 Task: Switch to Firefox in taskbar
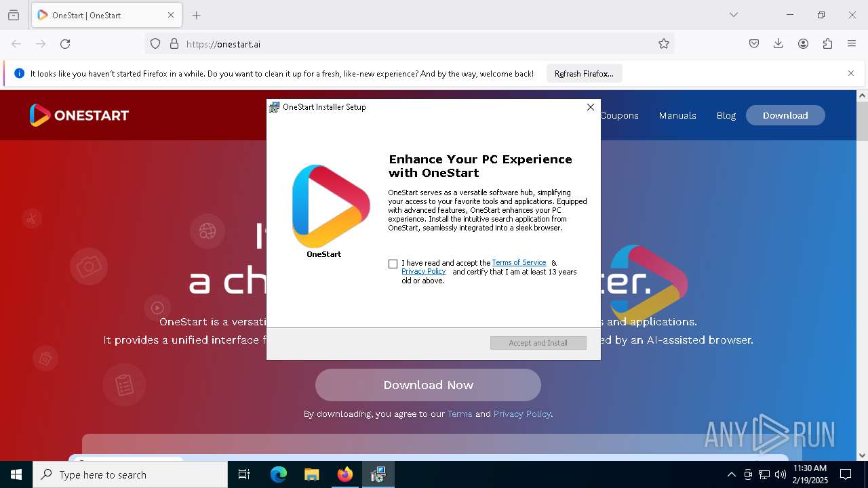click(345, 474)
